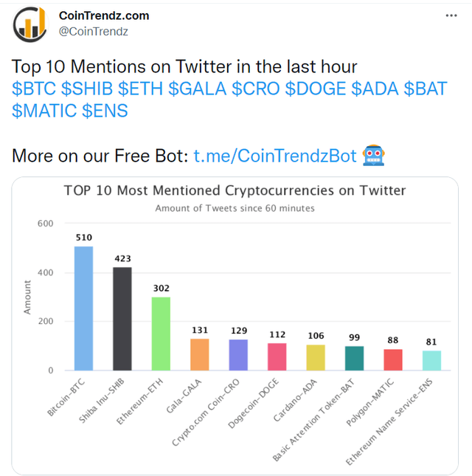Open the $ENS cashtag link
The width and height of the screenshot is (472, 476).
(x=104, y=111)
